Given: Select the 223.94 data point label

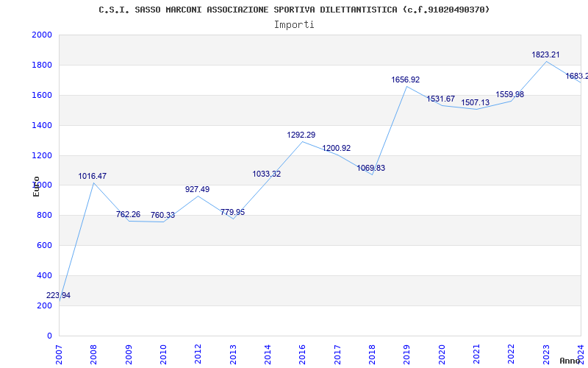Looking at the screenshot, I should (x=59, y=296).
